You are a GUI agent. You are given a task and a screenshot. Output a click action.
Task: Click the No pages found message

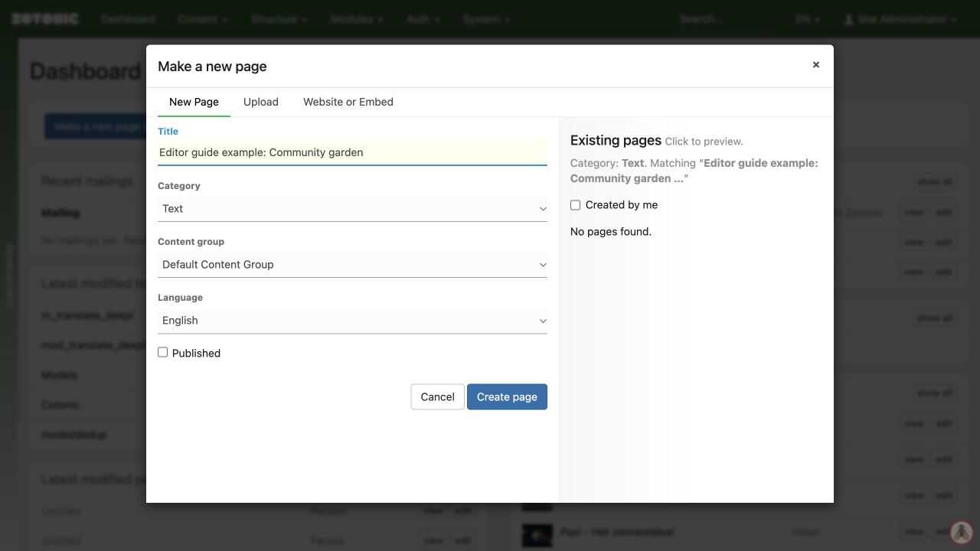pos(611,232)
